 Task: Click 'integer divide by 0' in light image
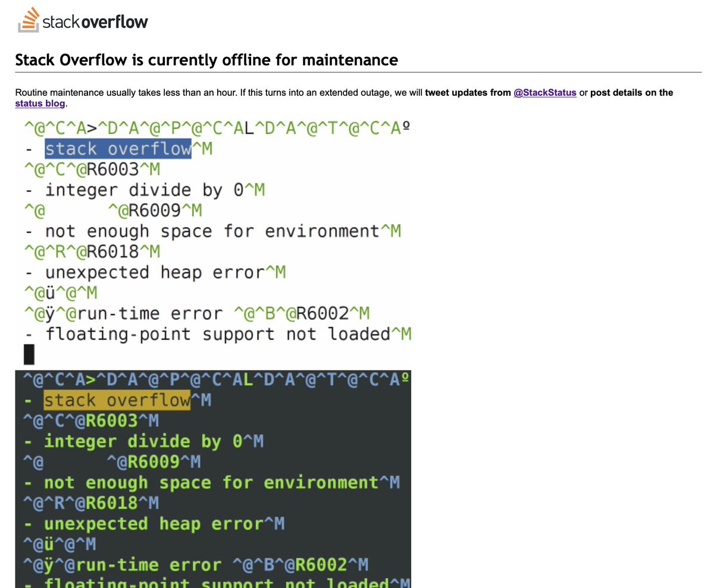click(x=145, y=190)
